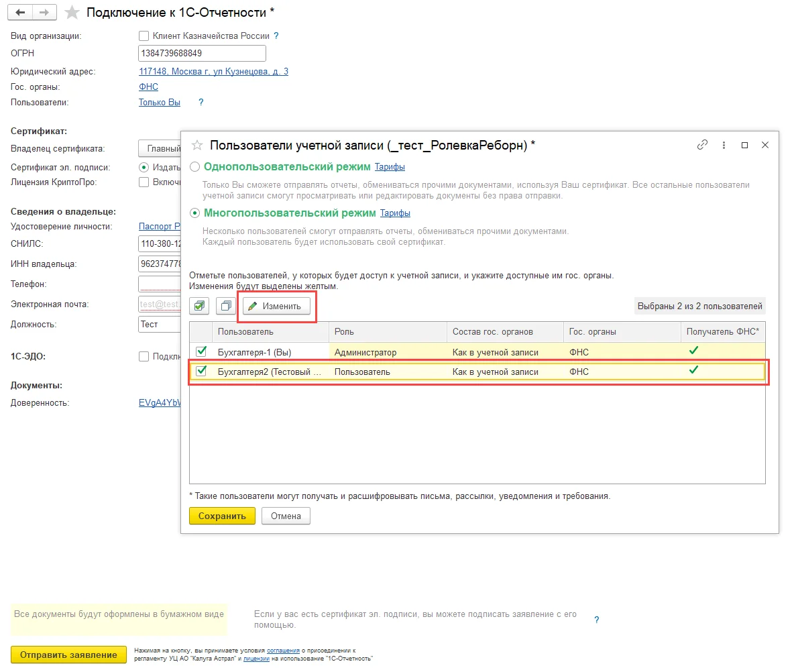Viewport: 794px width, 672px height.
Task: Click Отправить заявление button
Action: (68, 655)
